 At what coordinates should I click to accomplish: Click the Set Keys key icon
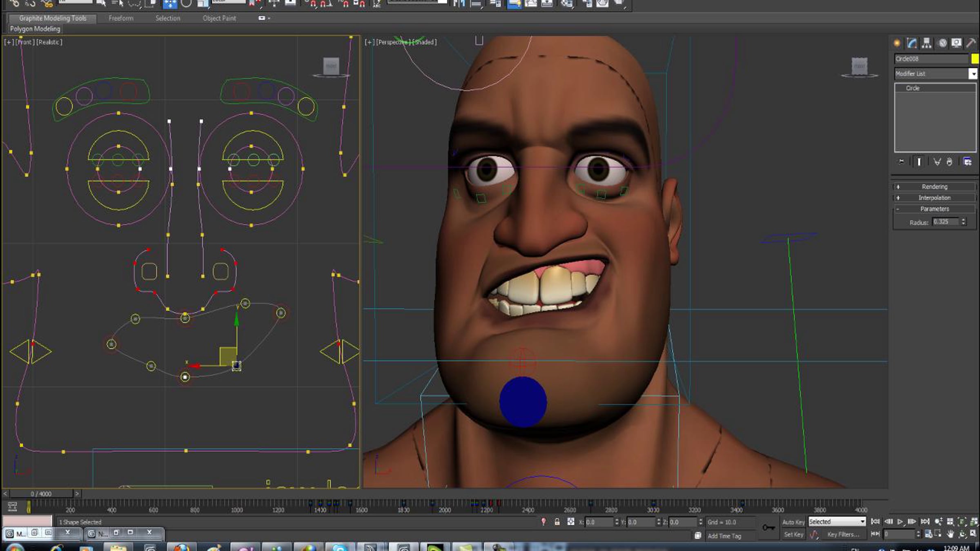pos(768,527)
